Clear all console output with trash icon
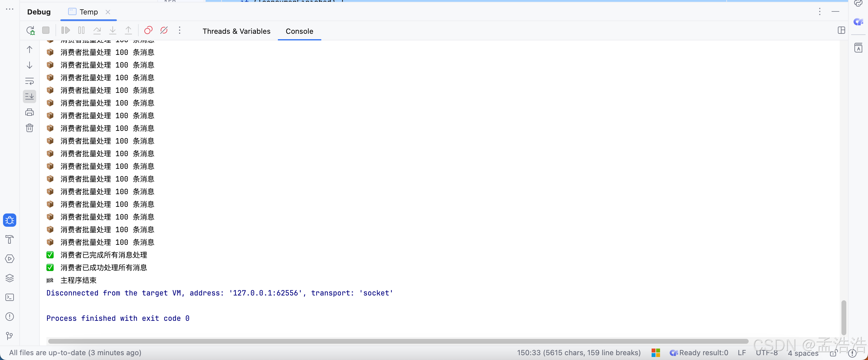The height and width of the screenshot is (360, 868). click(x=30, y=128)
